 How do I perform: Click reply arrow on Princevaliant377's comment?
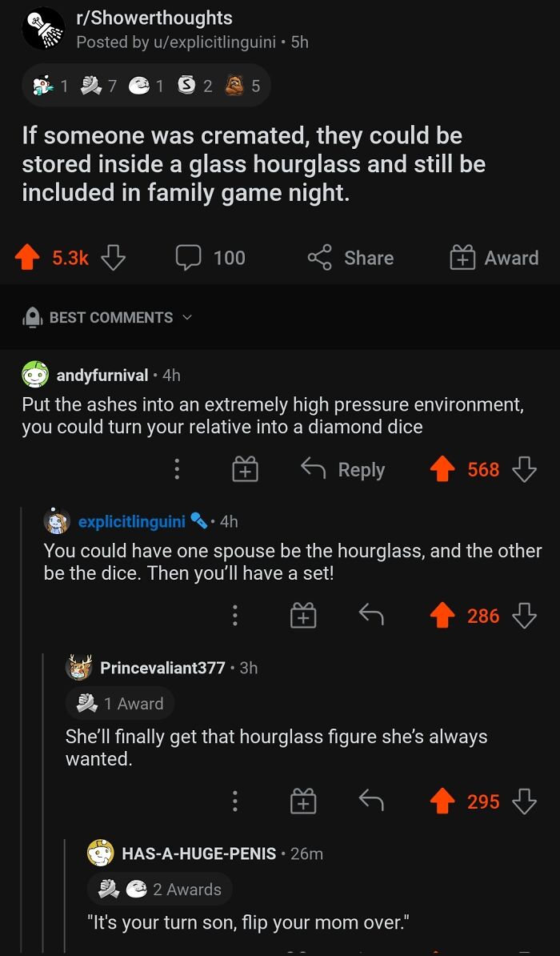pos(370,801)
